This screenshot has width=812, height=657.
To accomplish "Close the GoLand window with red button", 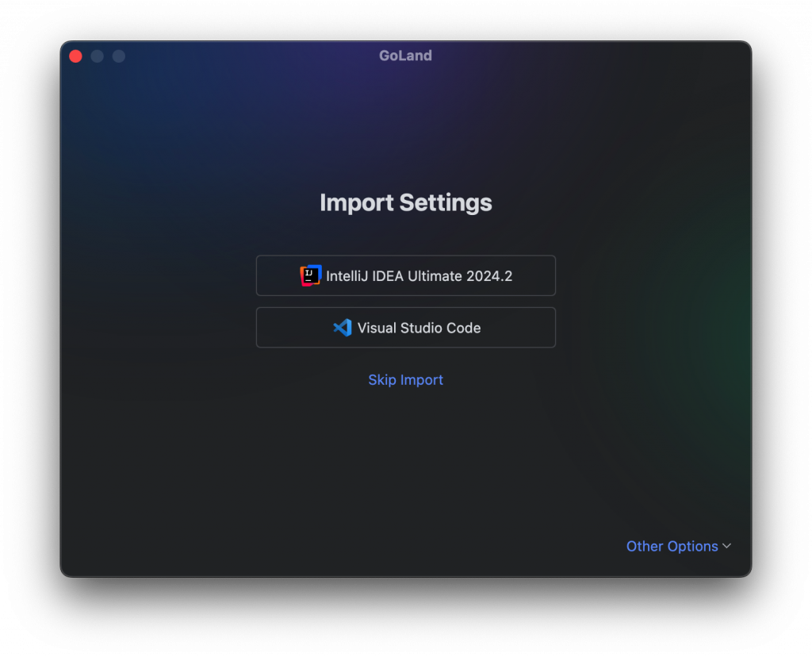I will click(x=75, y=56).
